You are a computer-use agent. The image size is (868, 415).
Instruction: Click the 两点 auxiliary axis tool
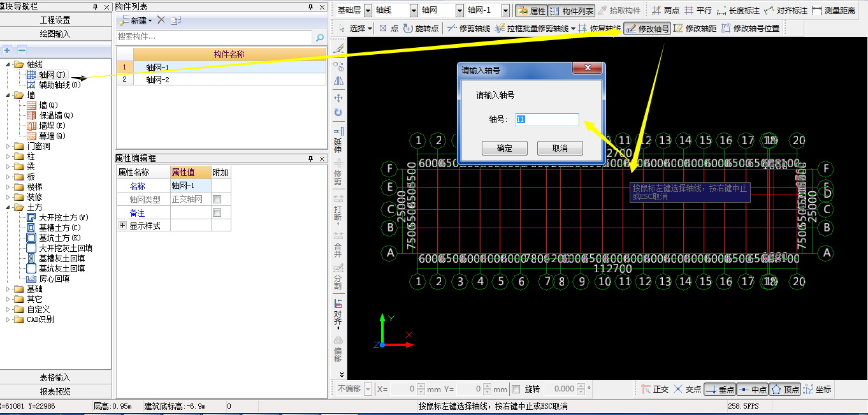[666, 11]
